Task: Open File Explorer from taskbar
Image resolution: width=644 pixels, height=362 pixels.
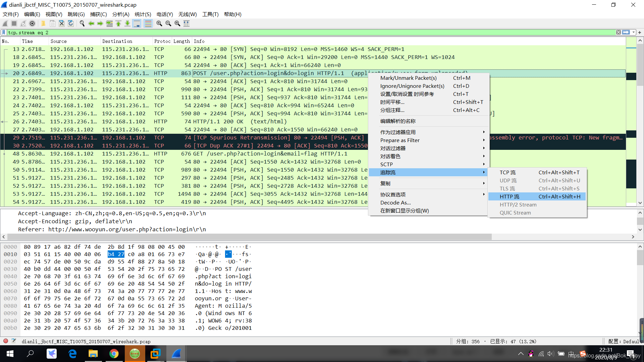Action: point(93,354)
